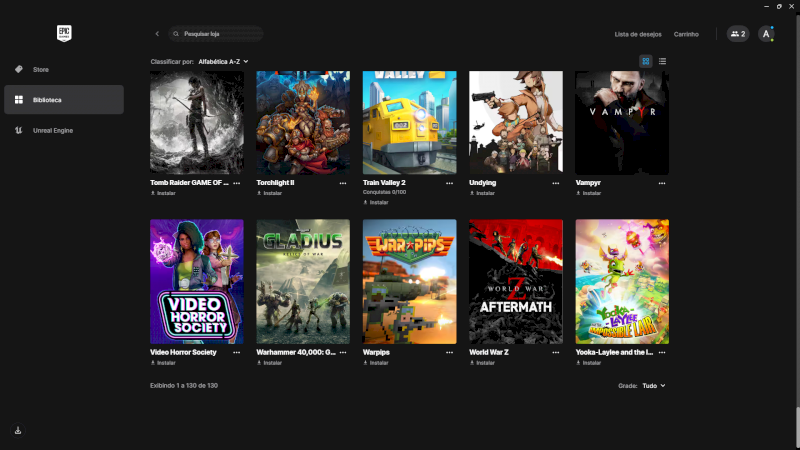Screen dimensions: 800x450
Task: Open Warhammer 40,000 Gladius cover thumbnail
Action: click(x=303, y=282)
